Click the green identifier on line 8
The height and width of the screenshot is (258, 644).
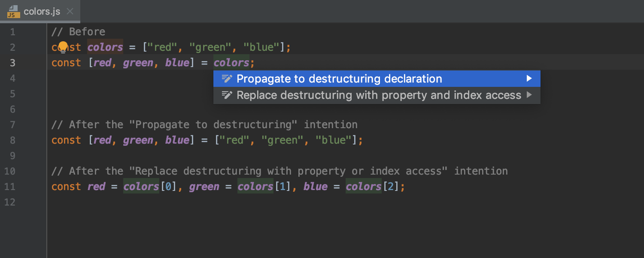click(138, 140)
